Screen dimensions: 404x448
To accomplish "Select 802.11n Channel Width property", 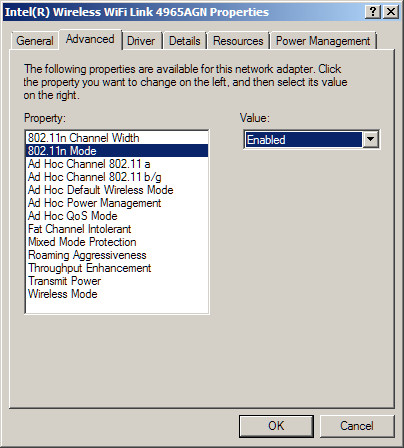I will pyautogui.click(x=117, y=138).
